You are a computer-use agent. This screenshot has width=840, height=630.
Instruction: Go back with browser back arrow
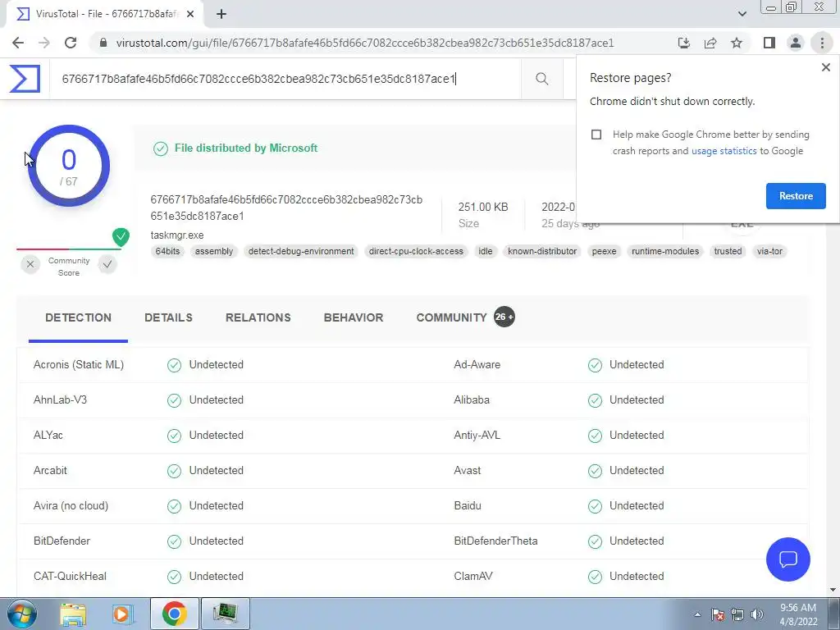point(18,43)
